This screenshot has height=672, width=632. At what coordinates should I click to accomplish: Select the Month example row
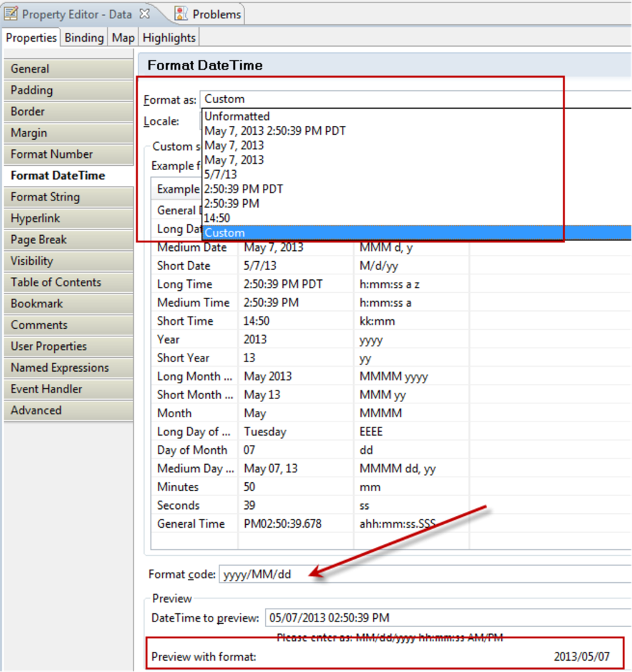pos(391,413)
